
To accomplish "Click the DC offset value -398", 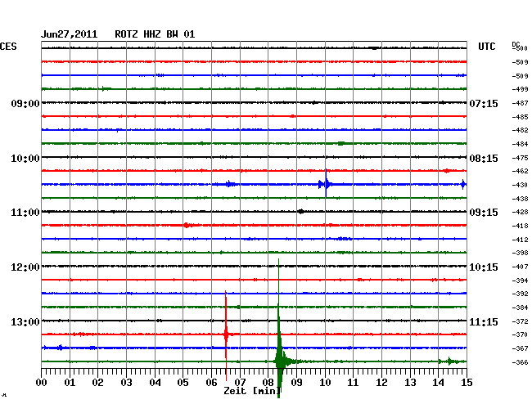I will [x=520, y=253].
